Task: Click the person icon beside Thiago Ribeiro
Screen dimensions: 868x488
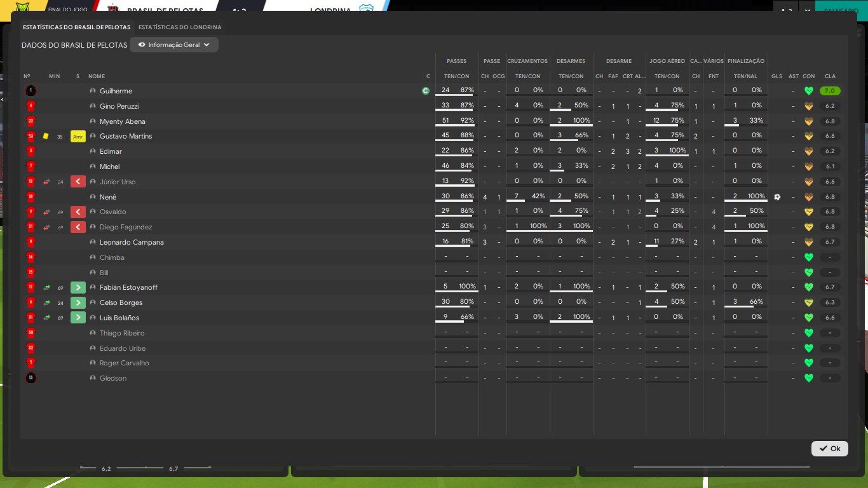Action: pyautogui.click(x=93, y=333)
